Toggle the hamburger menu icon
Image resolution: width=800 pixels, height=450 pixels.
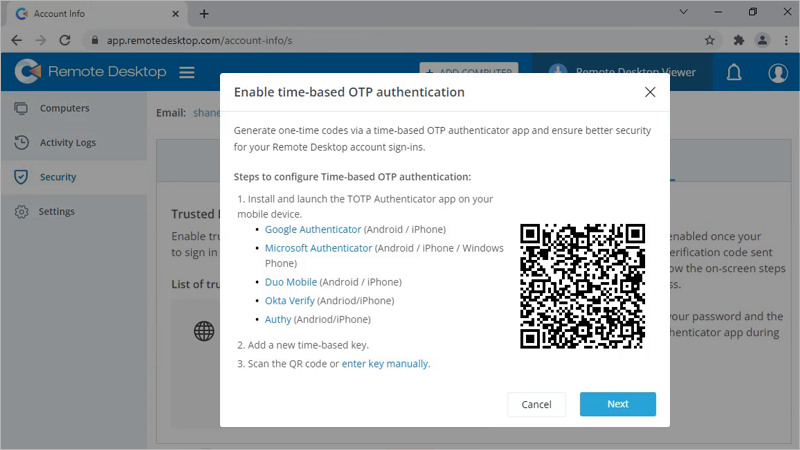click(x=186, y=73)
